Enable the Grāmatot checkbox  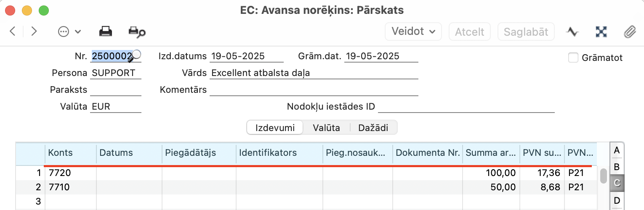point(573,58)
